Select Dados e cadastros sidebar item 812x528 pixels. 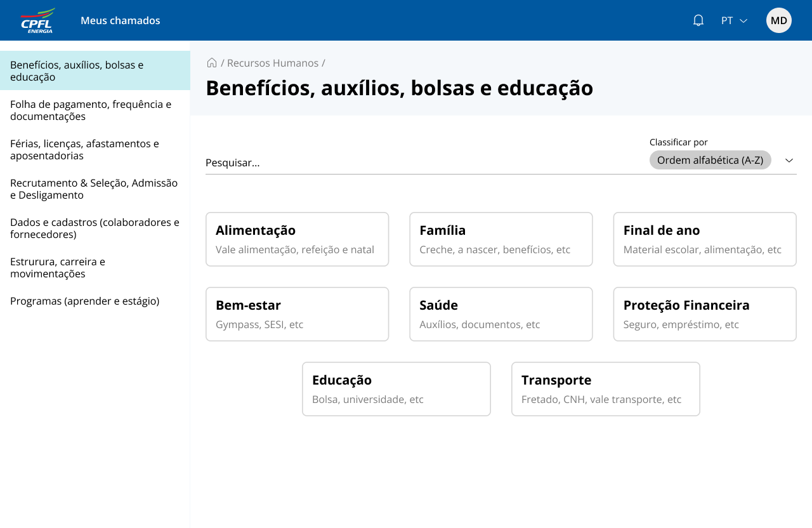coord(95,228)
